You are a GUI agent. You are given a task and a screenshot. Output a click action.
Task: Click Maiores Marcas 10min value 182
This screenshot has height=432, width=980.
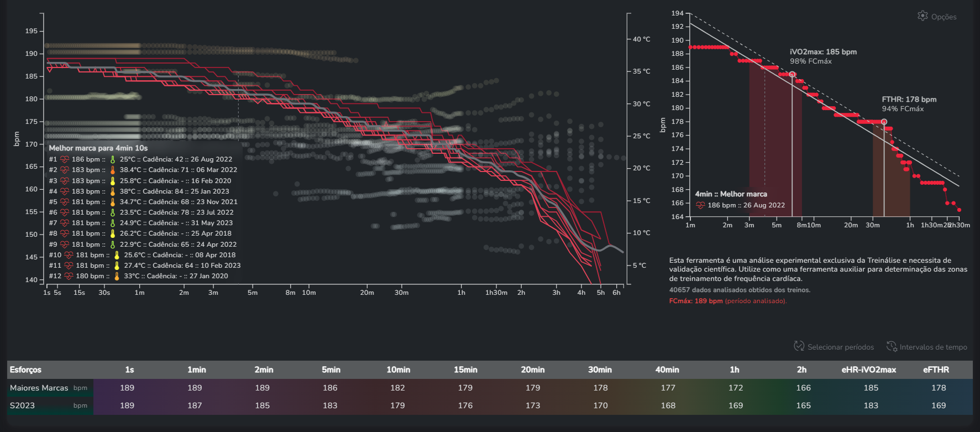point(397,388)
